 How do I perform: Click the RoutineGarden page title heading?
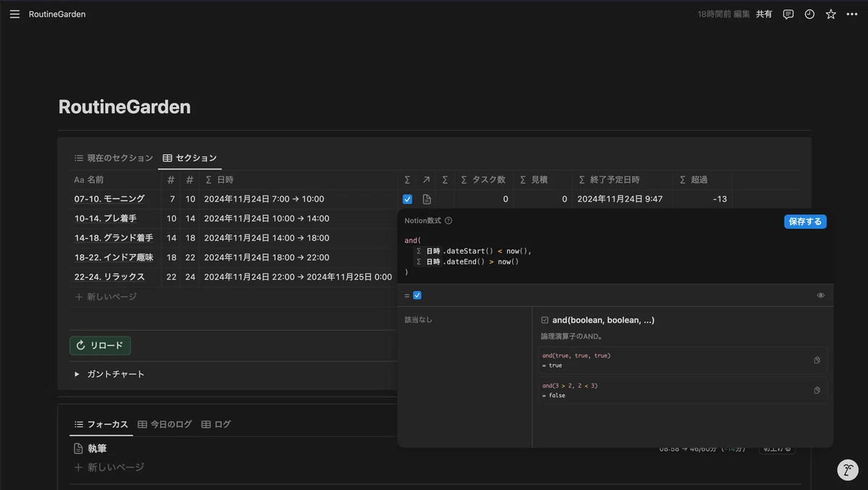tap(124, 107)
